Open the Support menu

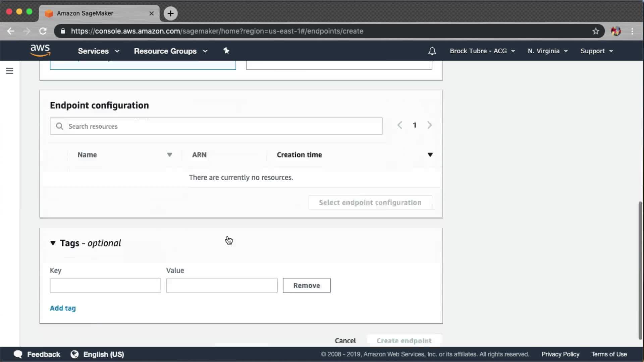[596, 51]
